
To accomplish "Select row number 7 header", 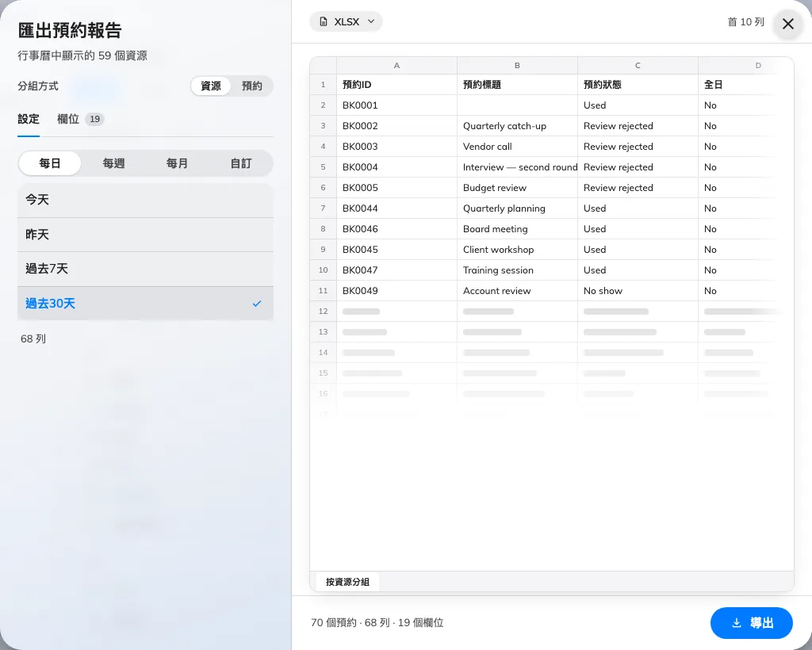I will coord(324,208).
